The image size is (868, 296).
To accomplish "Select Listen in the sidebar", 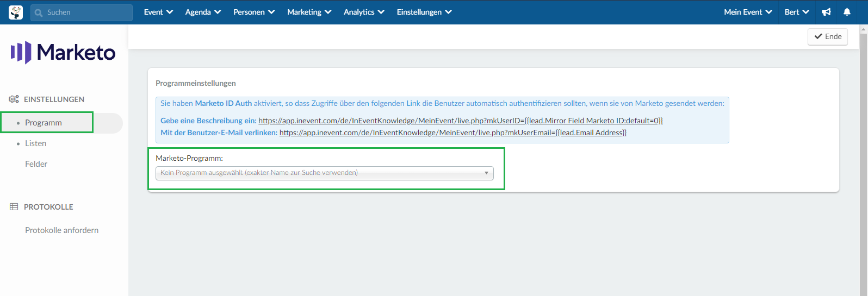I will click(x=35, y=143).
